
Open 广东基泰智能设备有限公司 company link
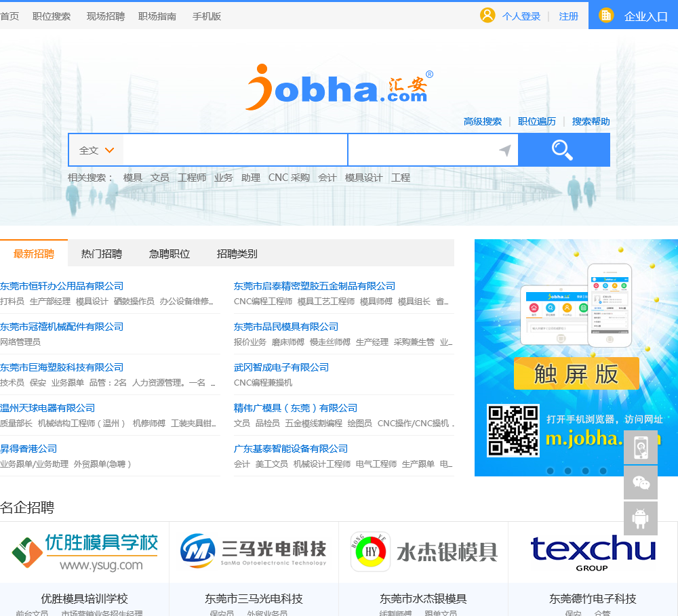pyautogui.click(x=291, y=449)
